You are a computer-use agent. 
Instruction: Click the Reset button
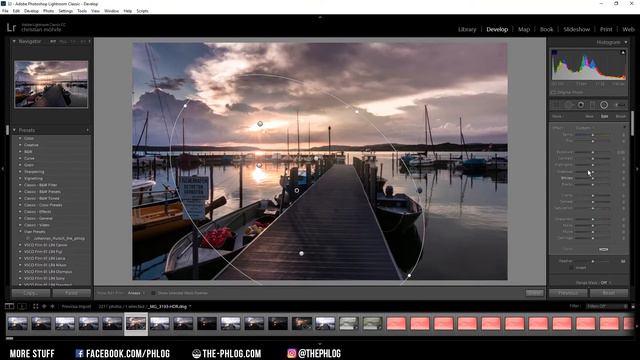coord(609,293)
